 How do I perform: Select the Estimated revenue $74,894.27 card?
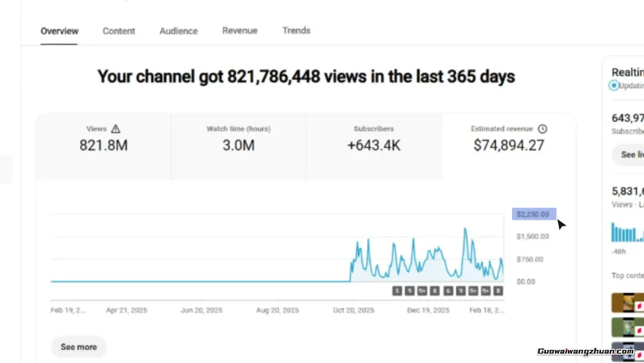[509, 138]
